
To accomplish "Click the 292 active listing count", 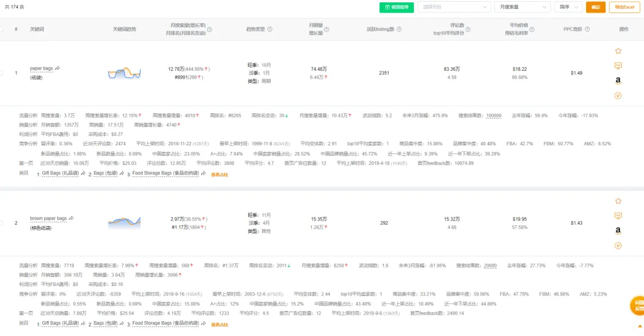I will tap(384, 223).
